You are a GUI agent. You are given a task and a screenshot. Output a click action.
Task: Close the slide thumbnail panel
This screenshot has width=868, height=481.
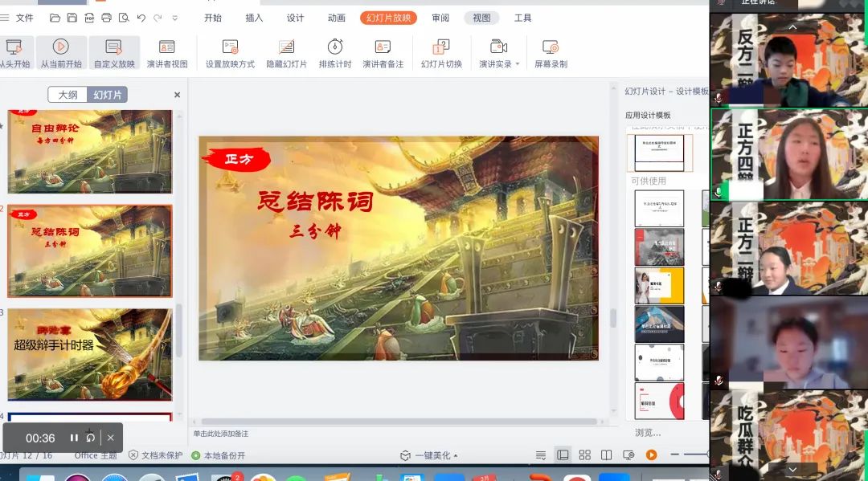(177, 95)
